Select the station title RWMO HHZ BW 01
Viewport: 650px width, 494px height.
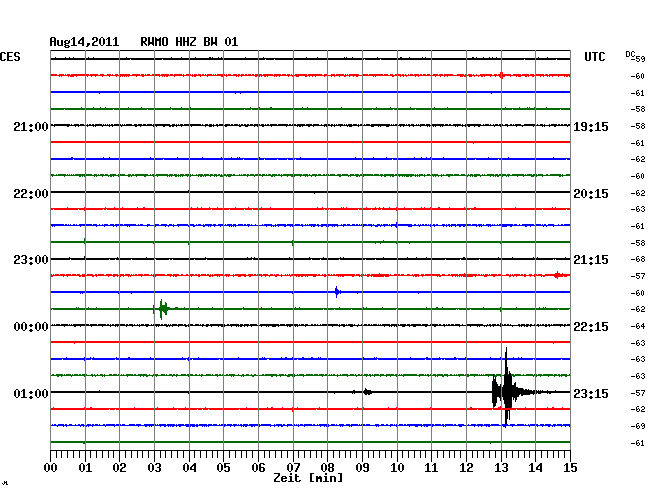click(x=189, y=42)
